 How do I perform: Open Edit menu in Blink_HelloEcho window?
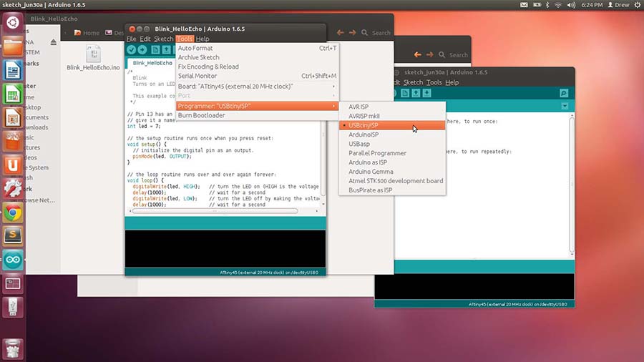click(x=145, y=39)
